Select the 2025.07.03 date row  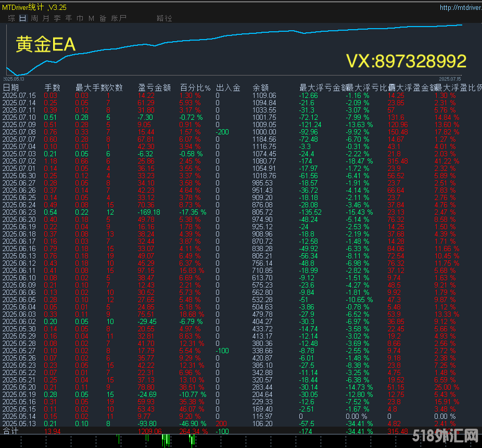[x=19, y=154]
